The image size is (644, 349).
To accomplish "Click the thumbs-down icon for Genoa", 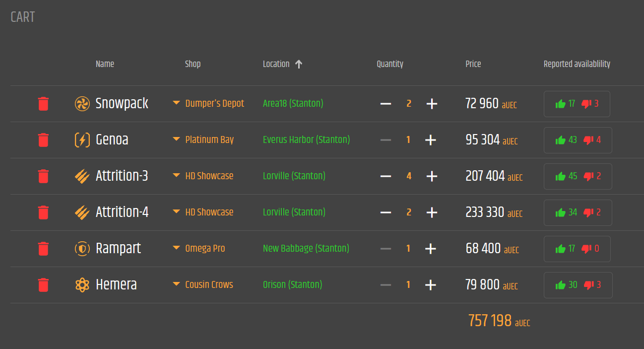I will click(x=588, y=140).
